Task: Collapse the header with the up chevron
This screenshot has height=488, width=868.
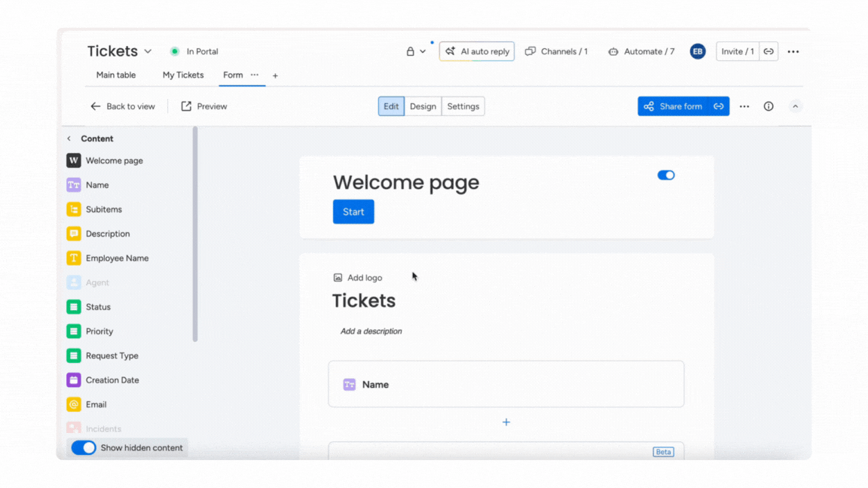Action: [796, 106]
